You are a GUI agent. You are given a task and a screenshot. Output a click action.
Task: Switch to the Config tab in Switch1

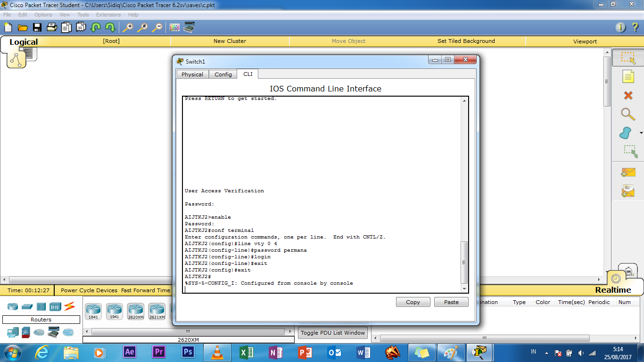[x=223, y=74]
